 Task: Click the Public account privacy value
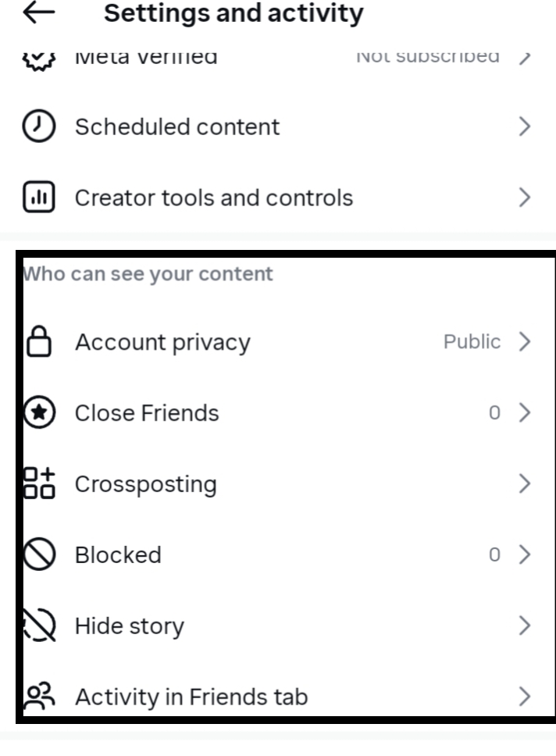click(472, 343)
